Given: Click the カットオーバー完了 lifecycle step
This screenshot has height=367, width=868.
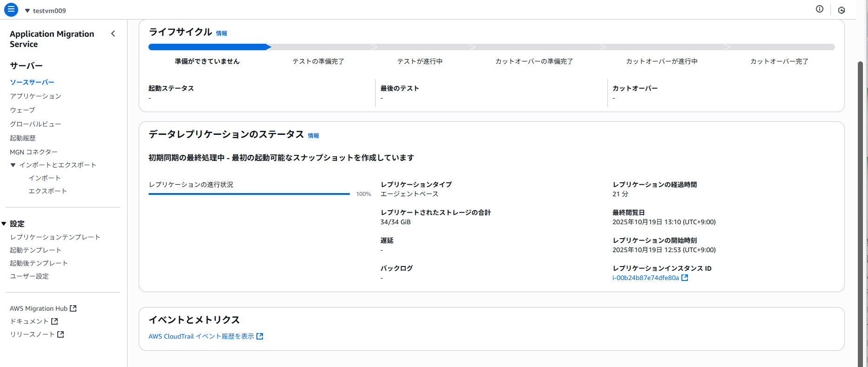Looking at the screenshot, I should pyautogui.click(x=779, y=61).
